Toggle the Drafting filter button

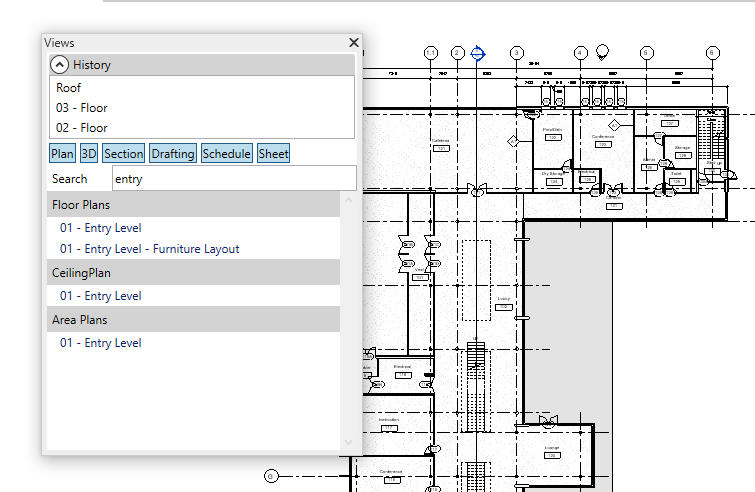click(173, 154)
